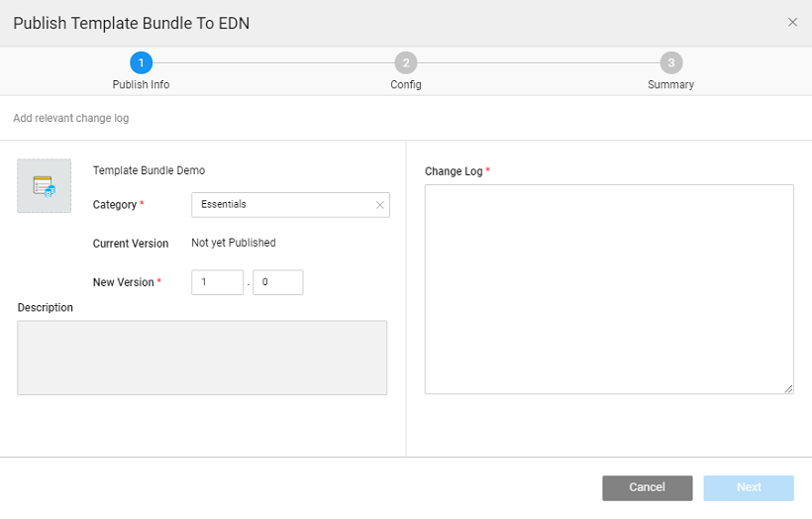
Task: Click the Template Bundle Demo name text
Action: 149,170
